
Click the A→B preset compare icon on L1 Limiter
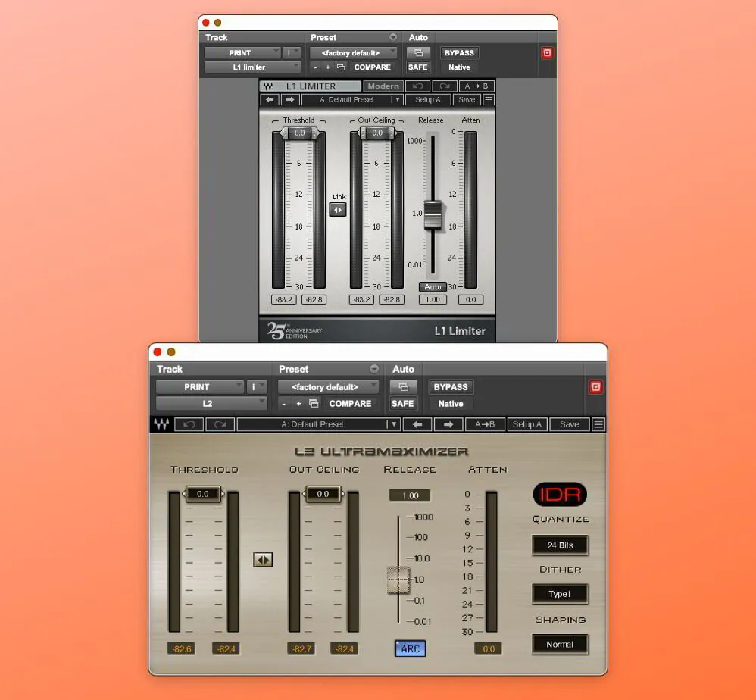(478, 86)
